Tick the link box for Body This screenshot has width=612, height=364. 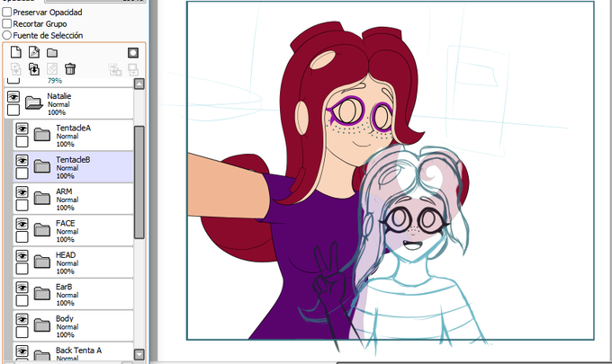(x=22, y=332)
